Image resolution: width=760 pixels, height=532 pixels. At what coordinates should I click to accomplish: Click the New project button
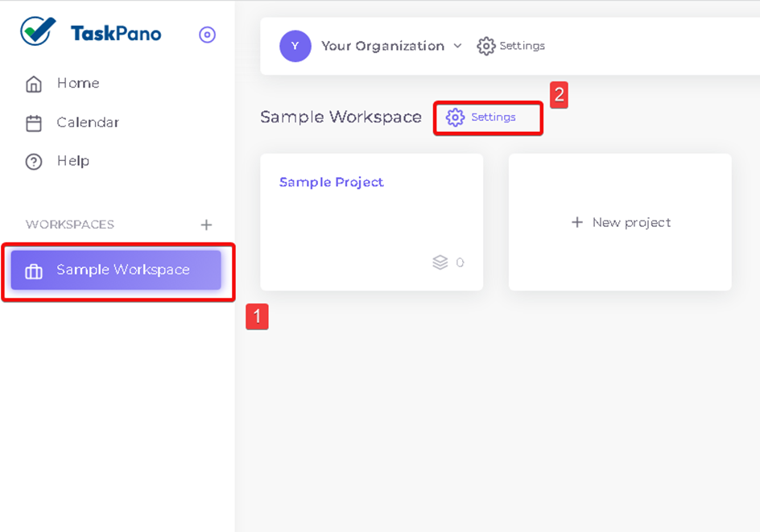pos(621,222)
